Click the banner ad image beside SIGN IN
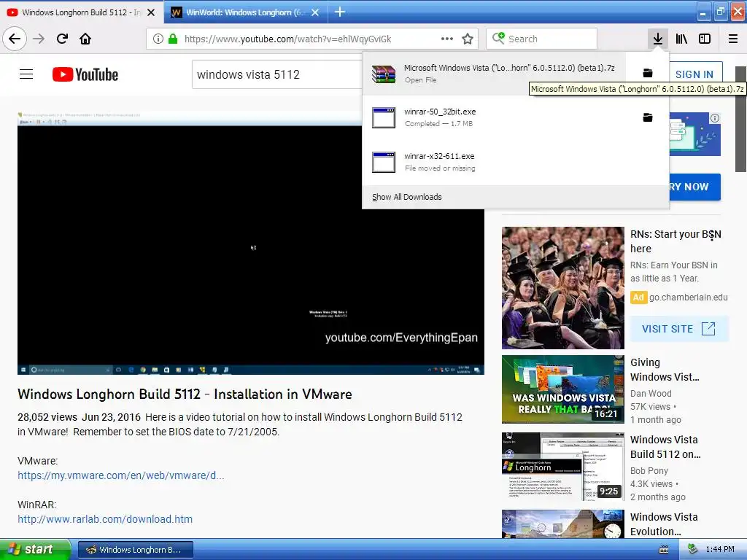 (x=694, y=134)
